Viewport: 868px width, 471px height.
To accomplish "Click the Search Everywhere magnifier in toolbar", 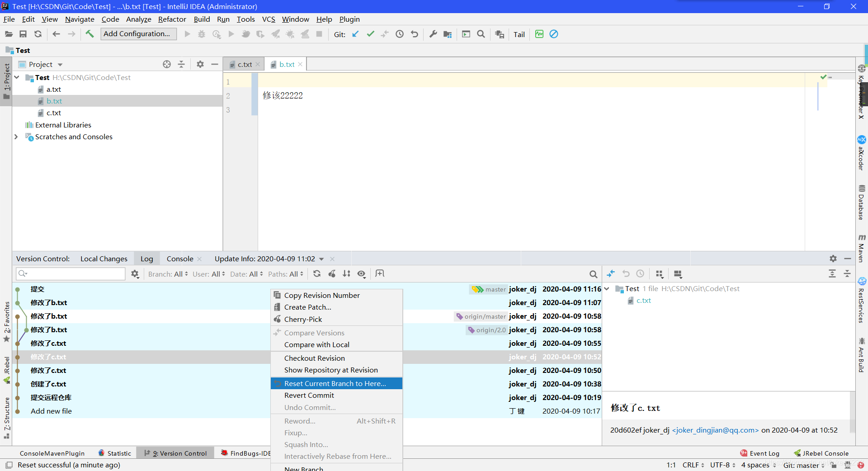I will [481, 34].
